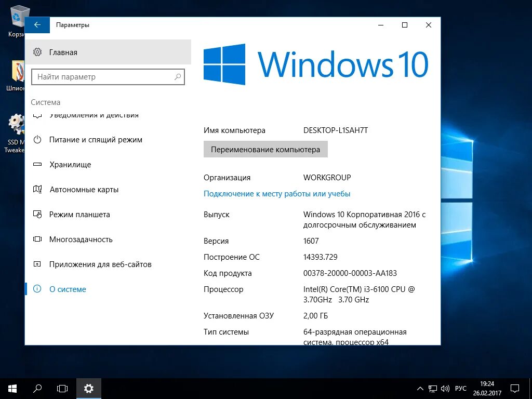The image size is (532, 399).
Task: Click Windows 10 Корпоративная 2016 edition text
Action: [364, 220]
